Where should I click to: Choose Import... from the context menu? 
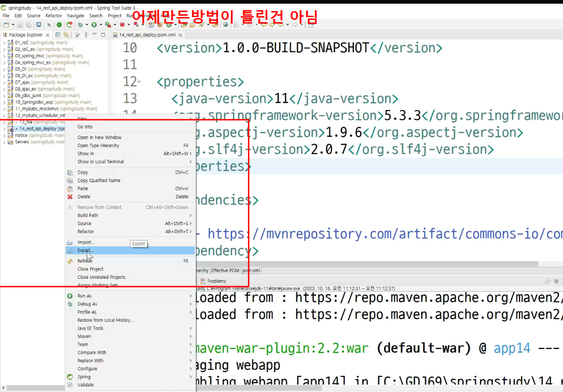tap(130, 242)
